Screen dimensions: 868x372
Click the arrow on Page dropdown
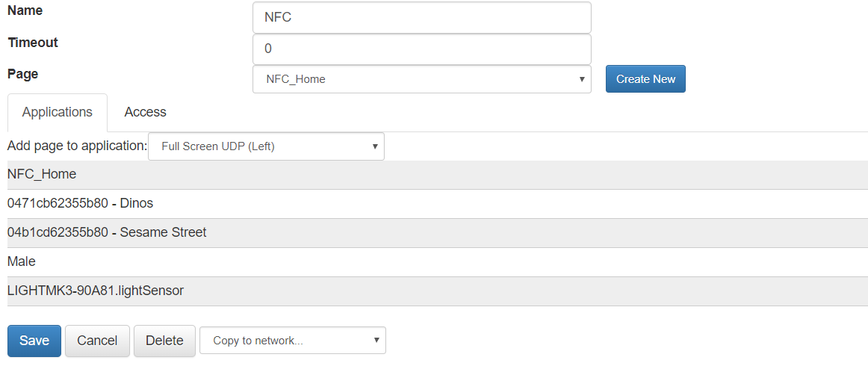point(582,79)
